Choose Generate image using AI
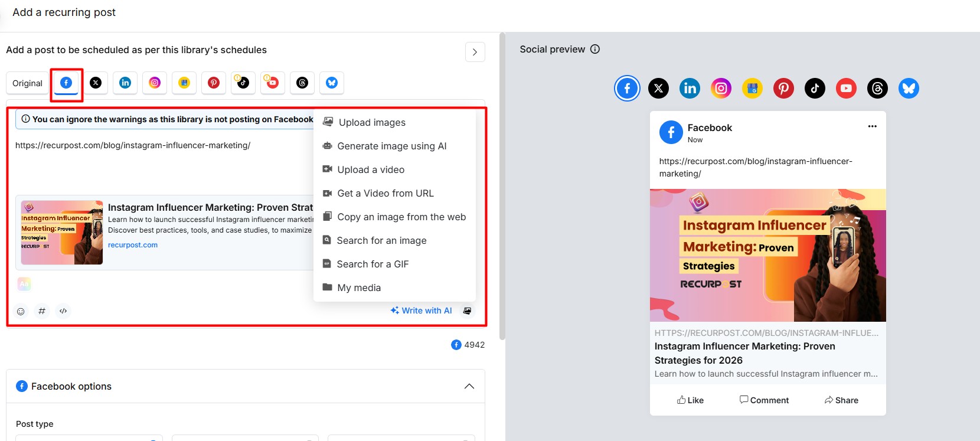 coord(394,146)
